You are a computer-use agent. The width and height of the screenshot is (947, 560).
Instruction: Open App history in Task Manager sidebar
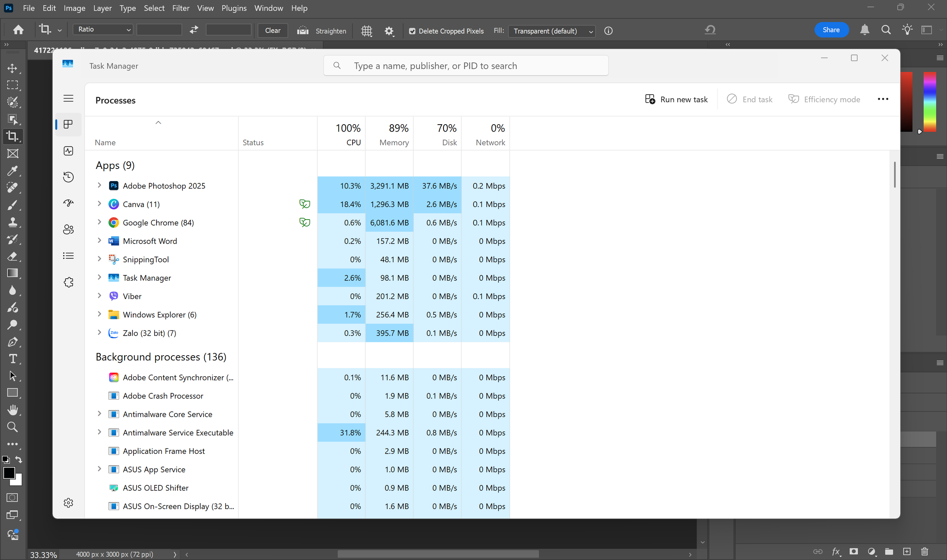point(68,177)
